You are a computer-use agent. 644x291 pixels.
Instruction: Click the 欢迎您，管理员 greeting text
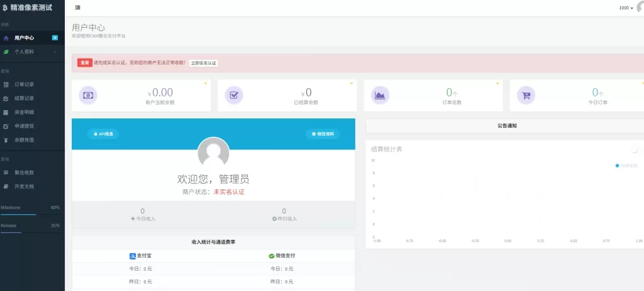pyautogui.click(x=213, y=179)
